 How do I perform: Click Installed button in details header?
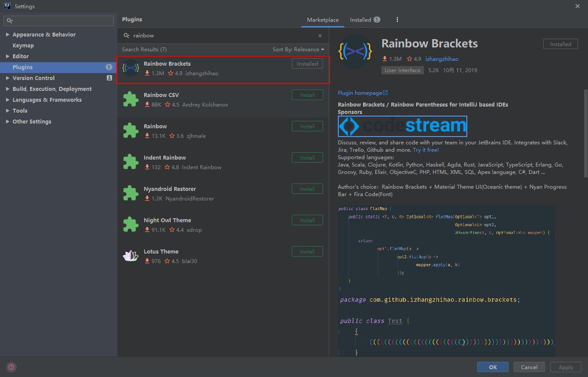pos(561,44)
